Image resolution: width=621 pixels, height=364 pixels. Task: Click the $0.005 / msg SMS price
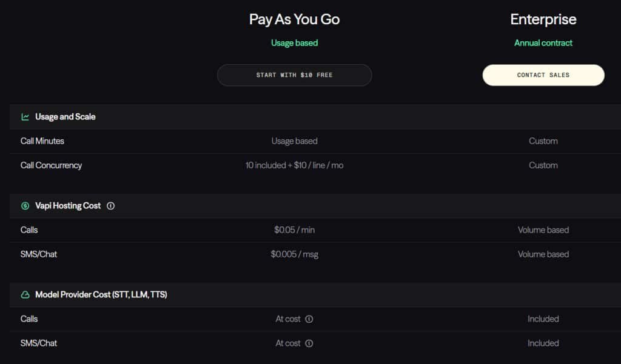tap(294, 254)
